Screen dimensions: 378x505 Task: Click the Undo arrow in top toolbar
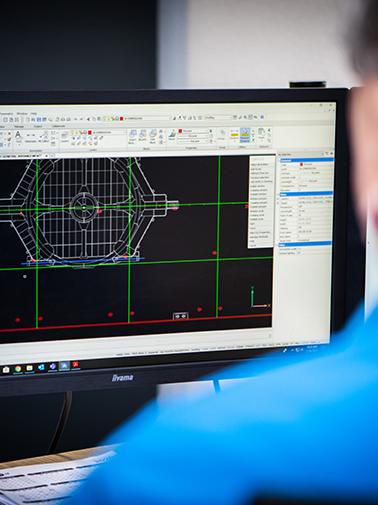(75, 119)
